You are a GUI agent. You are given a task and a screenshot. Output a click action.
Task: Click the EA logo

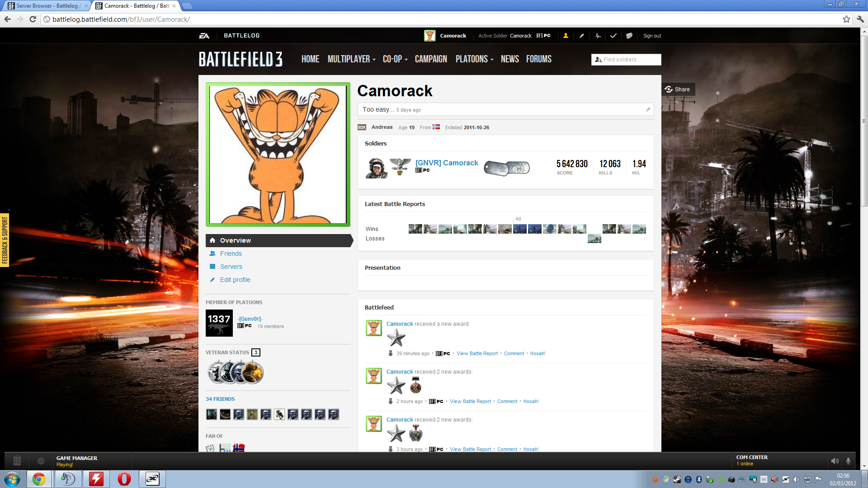[204, 36]
